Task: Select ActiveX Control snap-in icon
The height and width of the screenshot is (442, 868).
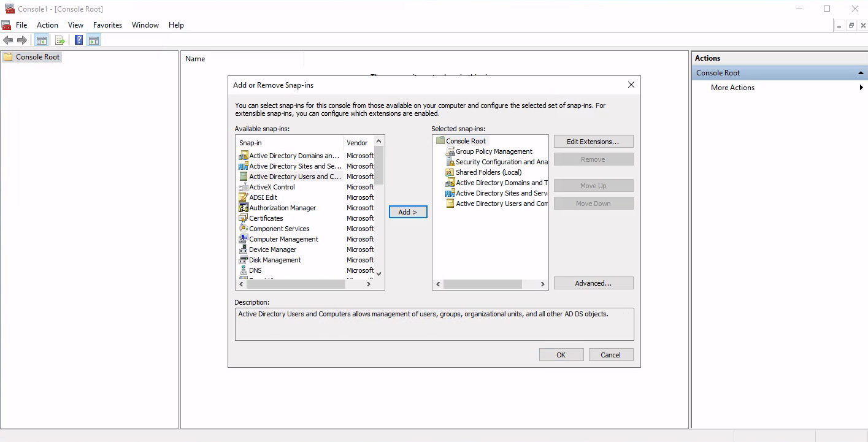Action: [244, 187]
